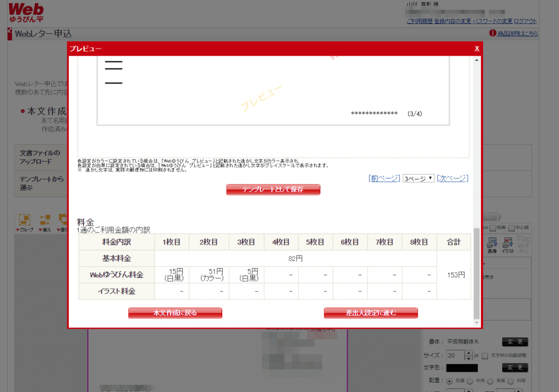This screenshot has width=559, height=392.
Task: Open the 3ページ page selector dropdown
Action: click(419, 179)
